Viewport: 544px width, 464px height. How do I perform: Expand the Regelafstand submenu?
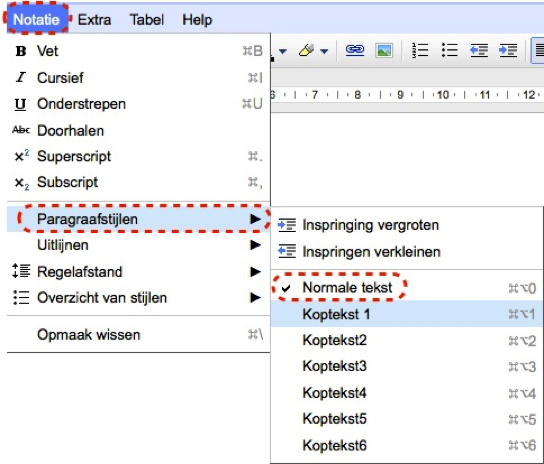click(x=138, y=272)
